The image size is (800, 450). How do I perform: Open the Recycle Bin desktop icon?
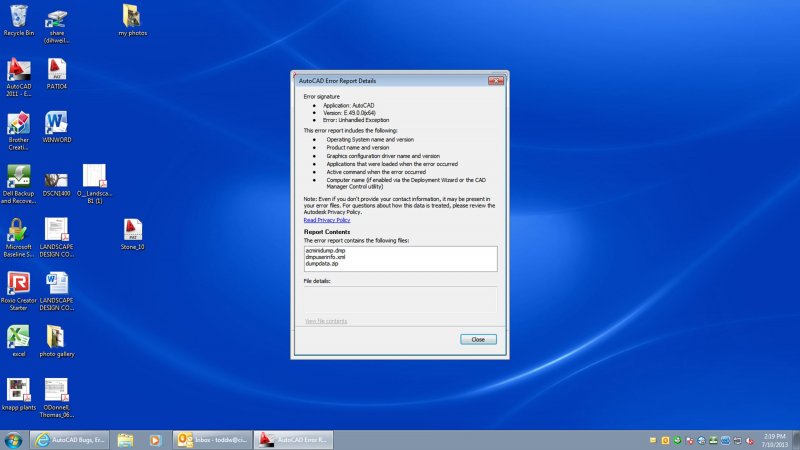point(19,20)
